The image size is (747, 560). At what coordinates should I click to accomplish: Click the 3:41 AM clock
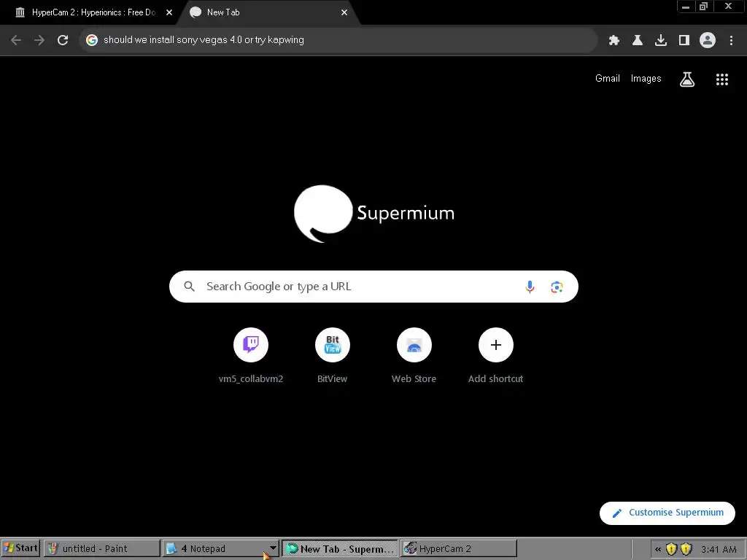pyautogui.click(x=719, y=550)
